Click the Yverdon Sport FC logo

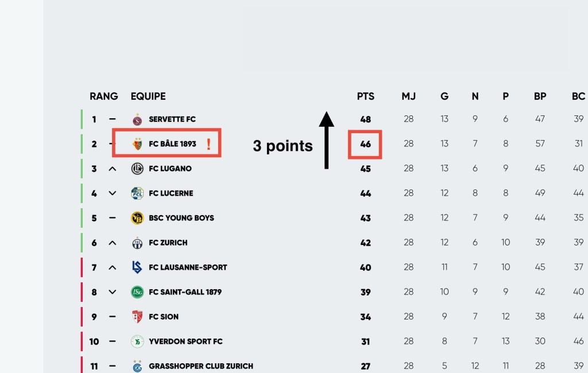(137, 341)
